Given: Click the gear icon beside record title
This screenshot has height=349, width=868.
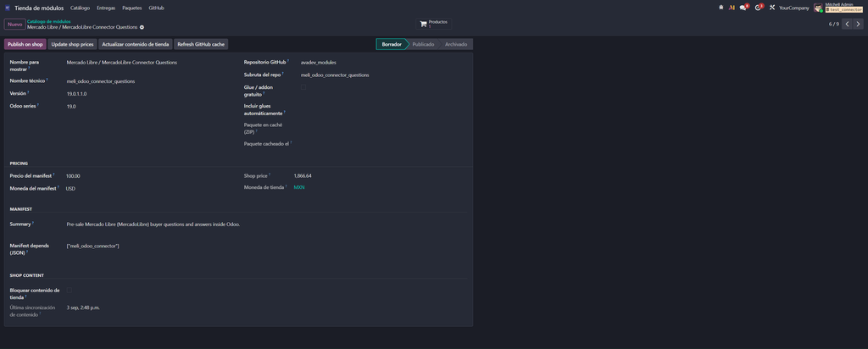Looking at the screenshot, I should click(142, 27).
